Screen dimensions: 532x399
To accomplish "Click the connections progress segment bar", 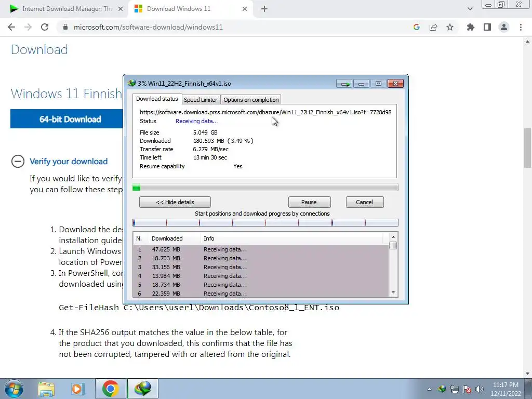I will [x=265, y=223].
